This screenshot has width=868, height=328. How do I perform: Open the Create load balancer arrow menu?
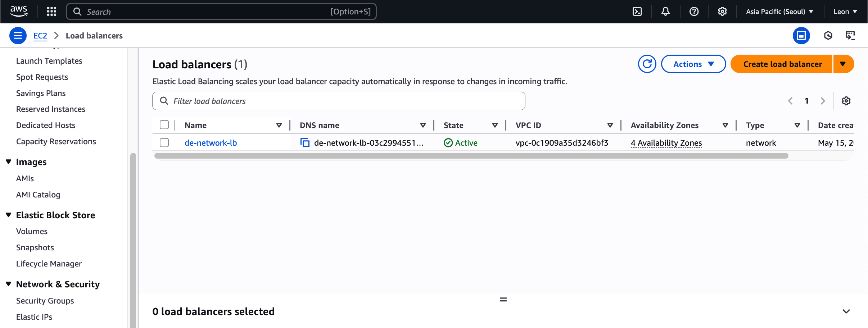[843, 64]
